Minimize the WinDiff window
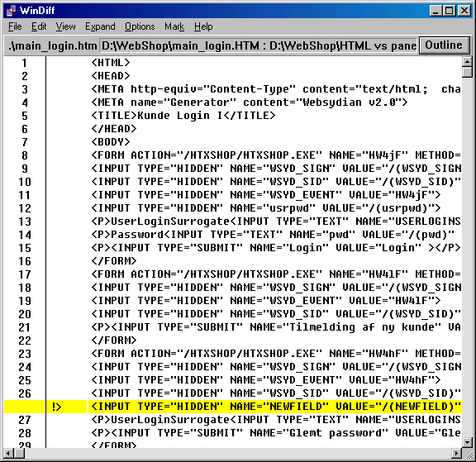The height and width of the screenshot is (462, 476). tap(436, 11)
